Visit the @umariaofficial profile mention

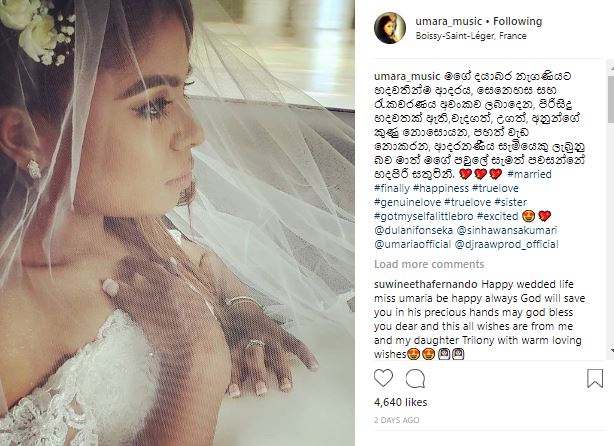[413, 244]
